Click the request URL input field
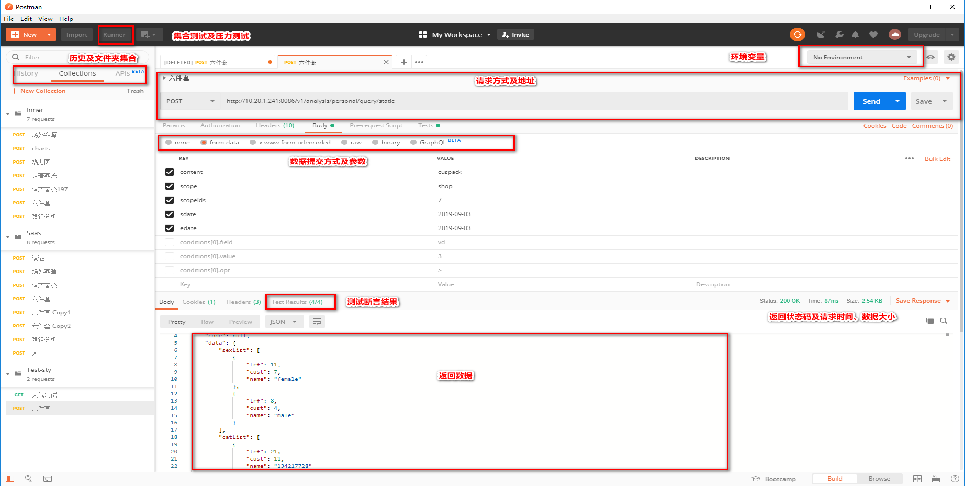The width and height of the screenshot is (966, 486). click(x=534, y=101)
